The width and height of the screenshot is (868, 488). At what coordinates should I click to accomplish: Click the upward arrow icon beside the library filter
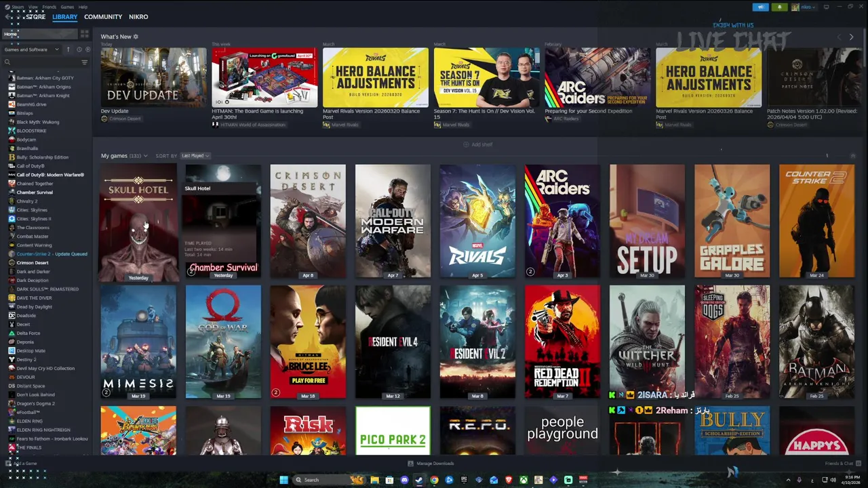coord(68,49)
